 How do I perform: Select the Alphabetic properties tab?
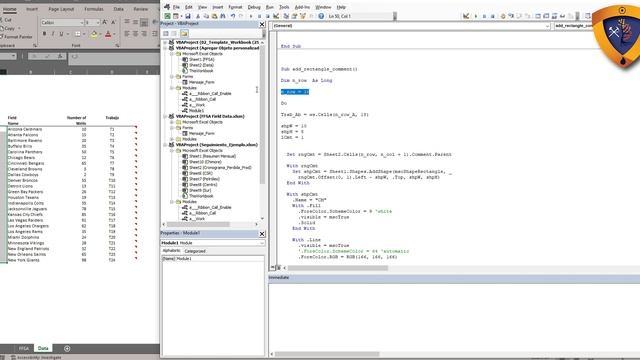click(x=171, y=251)
